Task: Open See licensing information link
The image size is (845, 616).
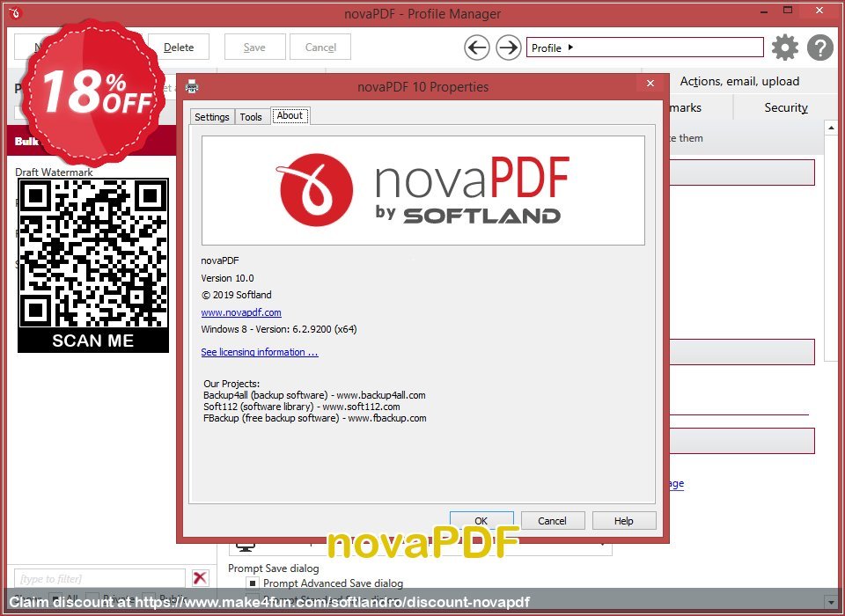Action: click(x=259, y=352)
